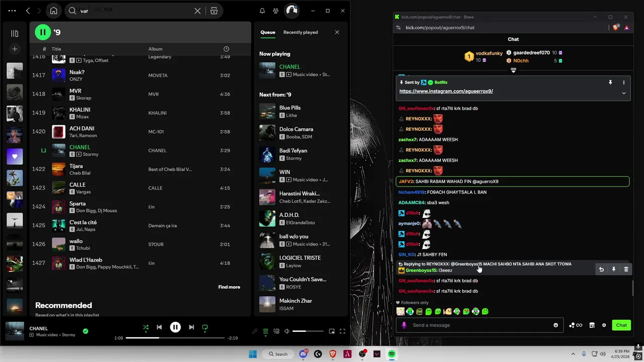Click Find more button
The image size is (644, 362).
(x=229, y=287)
